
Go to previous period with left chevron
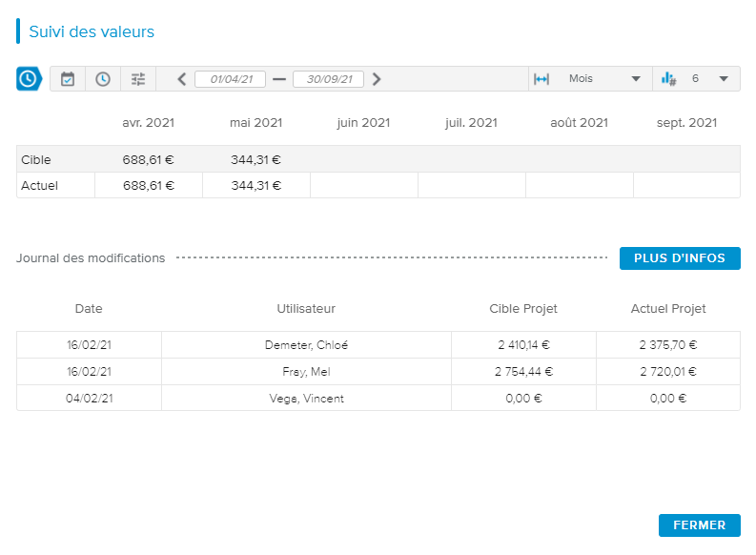[x=182, y=79]
